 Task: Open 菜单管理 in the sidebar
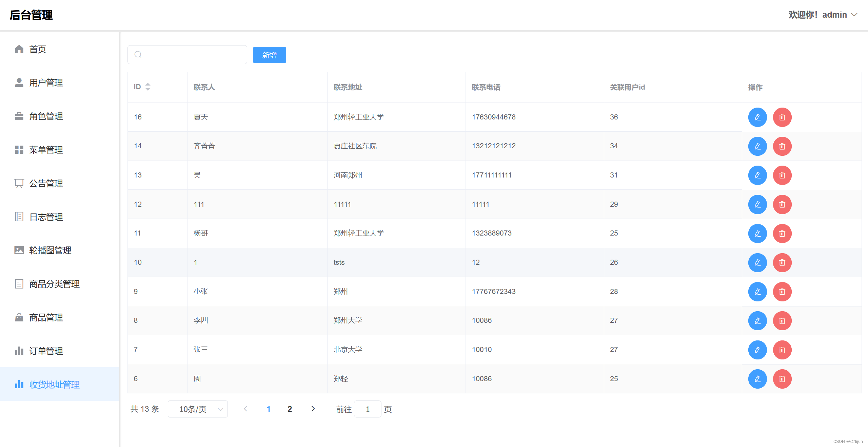(60, 150)
